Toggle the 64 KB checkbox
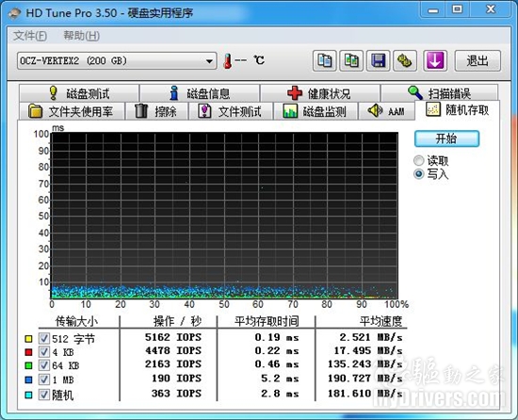This screenshot has height=420, width=518. point(44,365)
